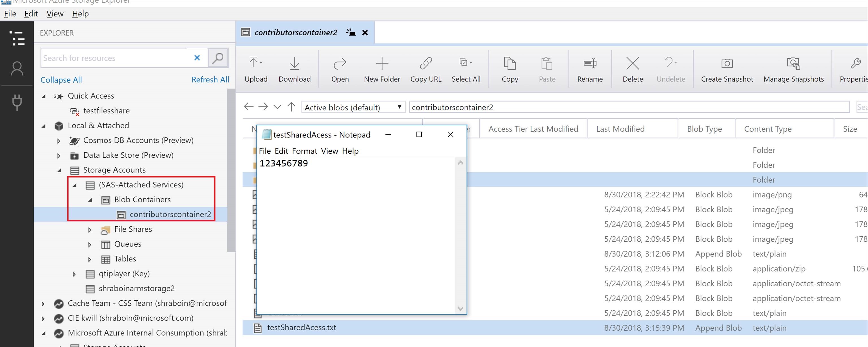Click the Delete toolbar icon
This screenshot has width=868, height=347.
tap(632, 63)
